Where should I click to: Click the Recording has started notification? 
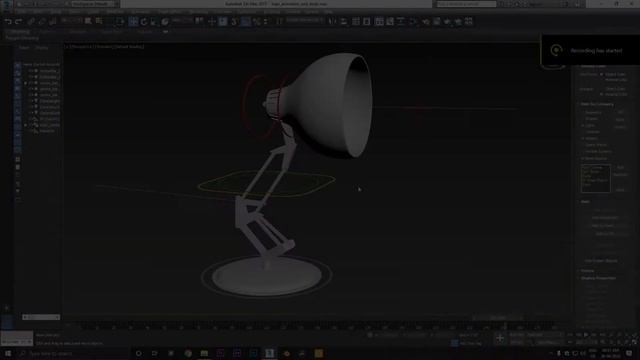tap(590, 50)
